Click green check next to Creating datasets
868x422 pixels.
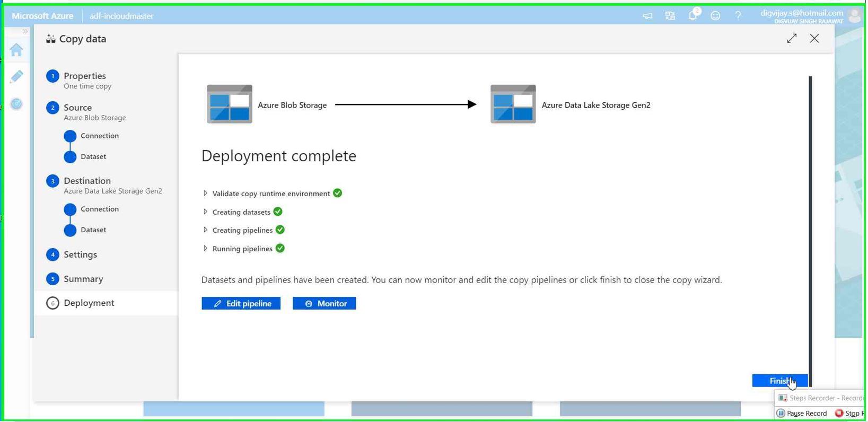pos(278,212)
